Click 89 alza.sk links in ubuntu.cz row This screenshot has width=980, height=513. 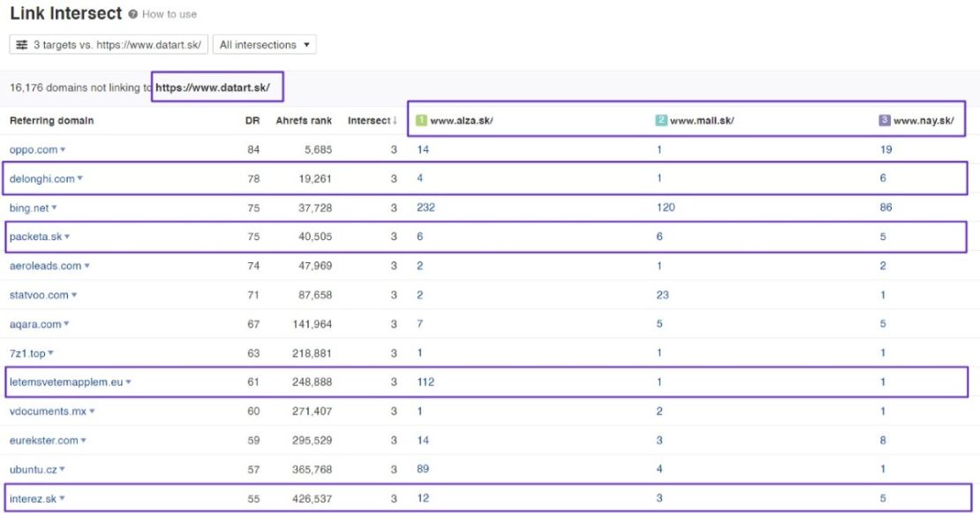(x=423, y=469)
